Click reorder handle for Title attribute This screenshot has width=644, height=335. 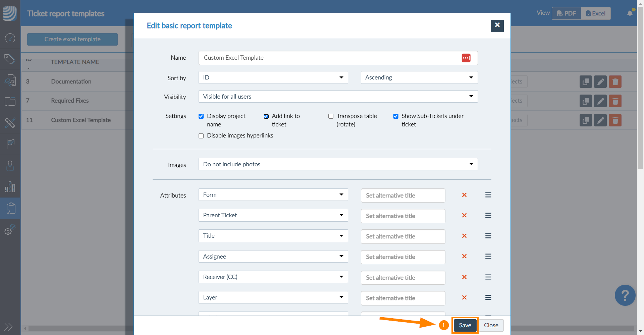(488, 236)
